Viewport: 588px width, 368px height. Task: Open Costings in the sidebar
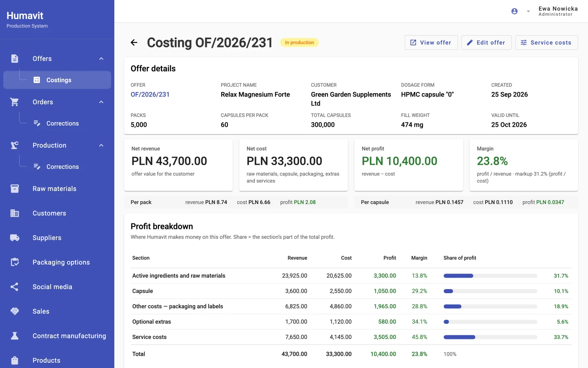coord(57,80)
